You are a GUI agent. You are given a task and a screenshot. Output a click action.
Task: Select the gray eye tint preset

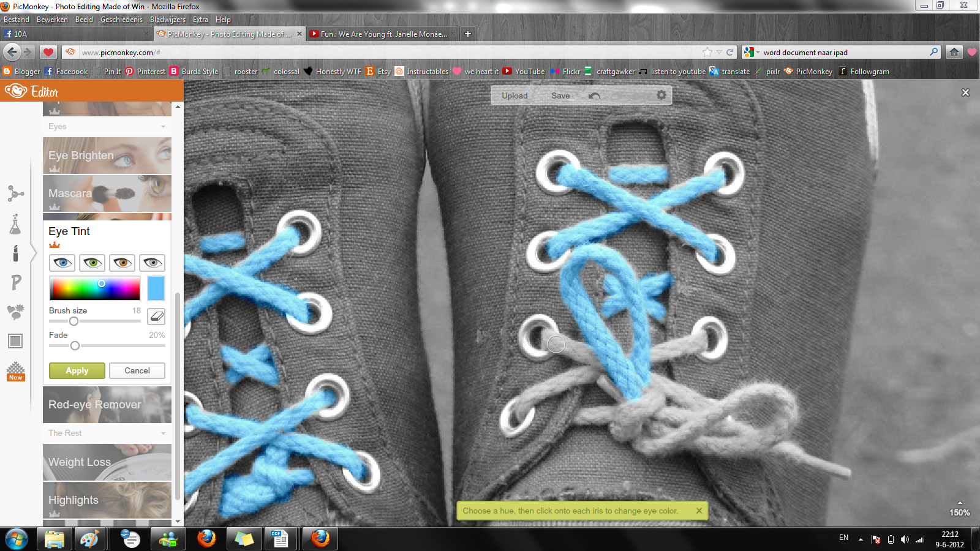153,263
